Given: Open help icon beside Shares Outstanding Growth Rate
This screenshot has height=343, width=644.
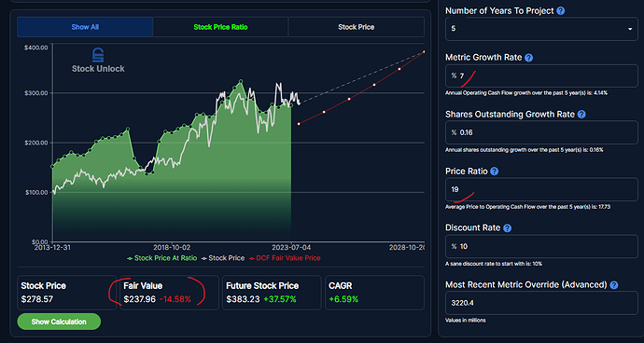Looking at the screenshot, I should (581, 115).
